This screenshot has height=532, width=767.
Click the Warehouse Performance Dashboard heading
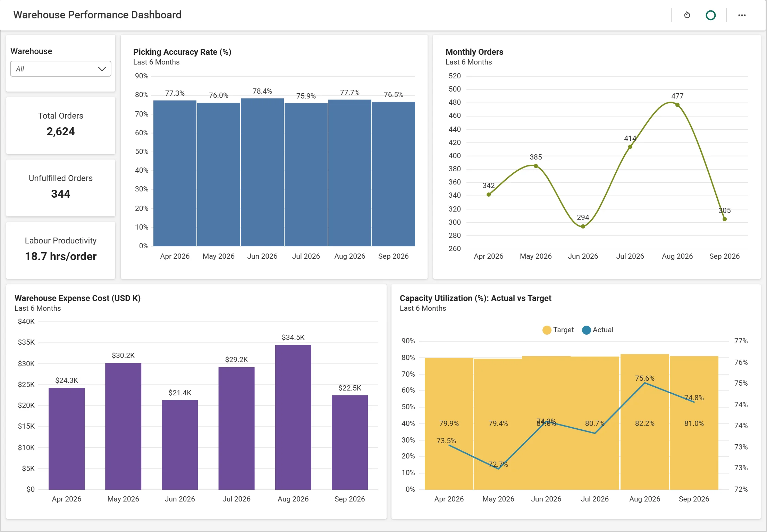pos(97,15)
